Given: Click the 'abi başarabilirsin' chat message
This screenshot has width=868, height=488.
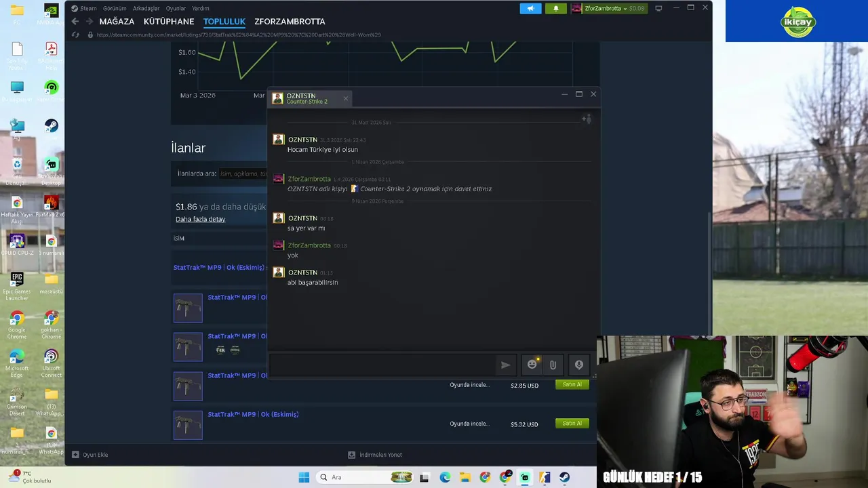Looking at the screenshot, I should click(313, 282).
